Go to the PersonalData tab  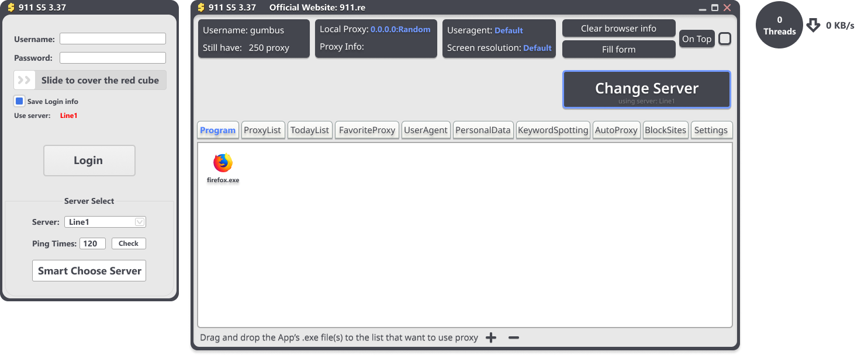click(483, 130)
